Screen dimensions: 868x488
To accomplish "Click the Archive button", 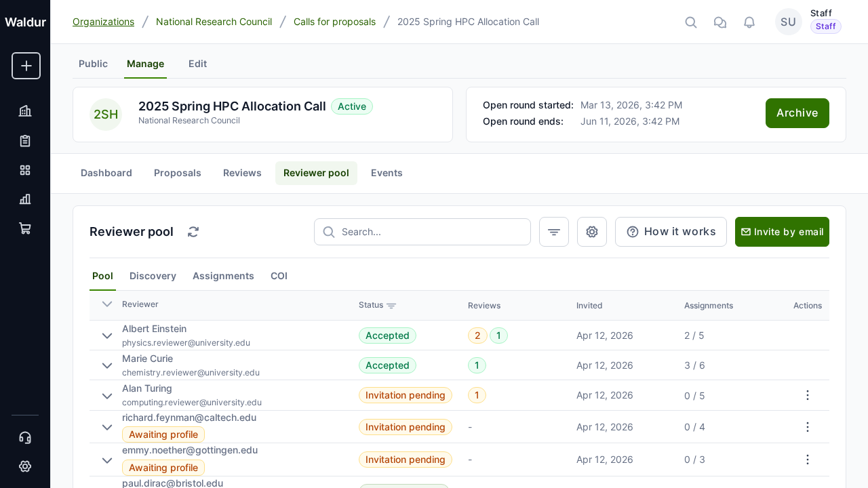I will tap(797, 113).
